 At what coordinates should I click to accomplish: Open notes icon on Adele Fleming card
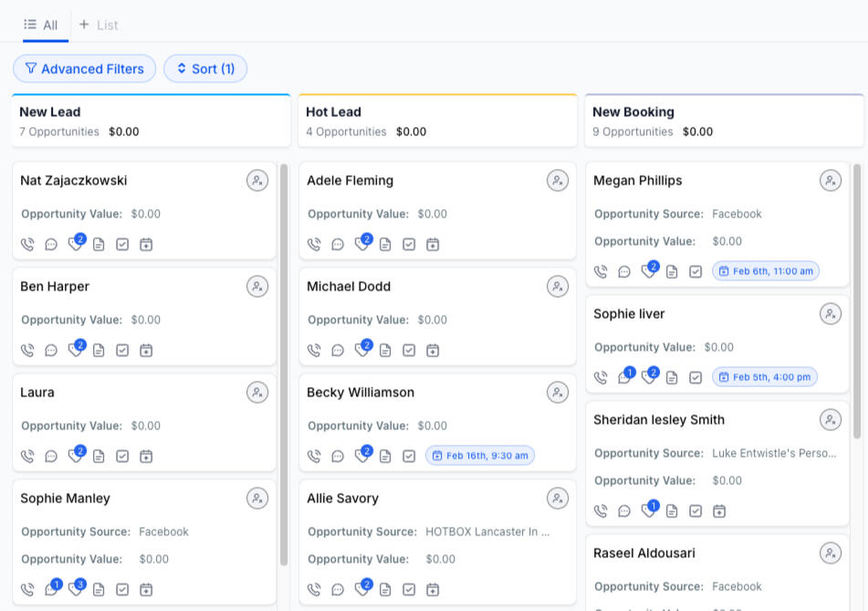385,245
